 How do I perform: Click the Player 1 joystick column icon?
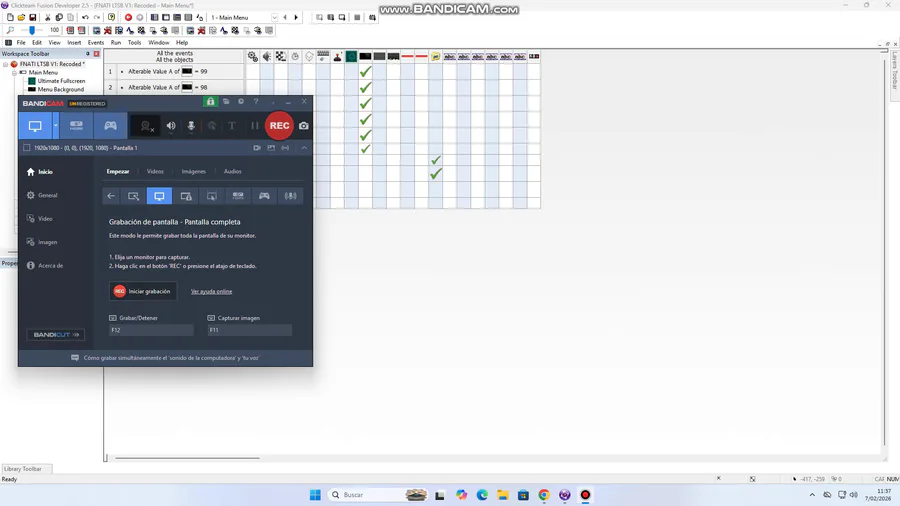coord(338,56)
